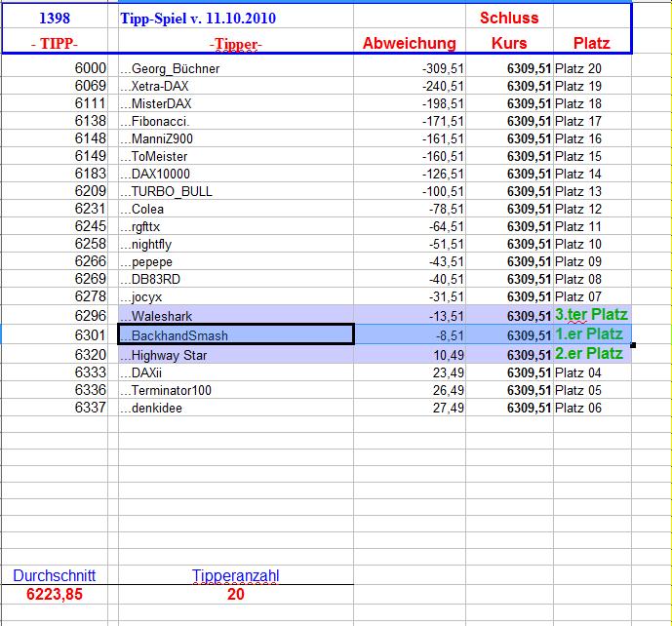
Task: Click the 6309,51 cell in denkidee row
Action: 509,408
